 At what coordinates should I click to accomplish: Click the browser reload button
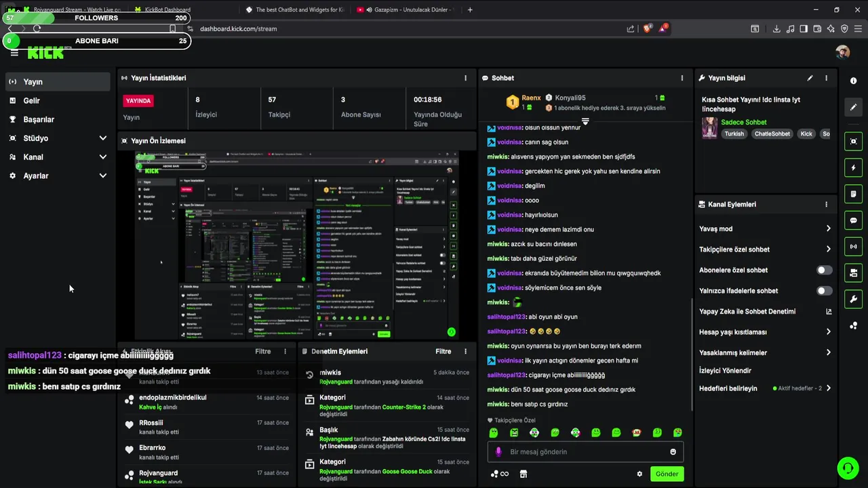37,28
